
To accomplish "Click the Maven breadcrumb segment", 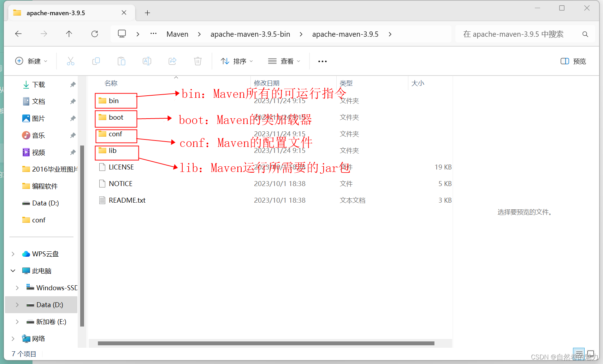I will 177,34.
